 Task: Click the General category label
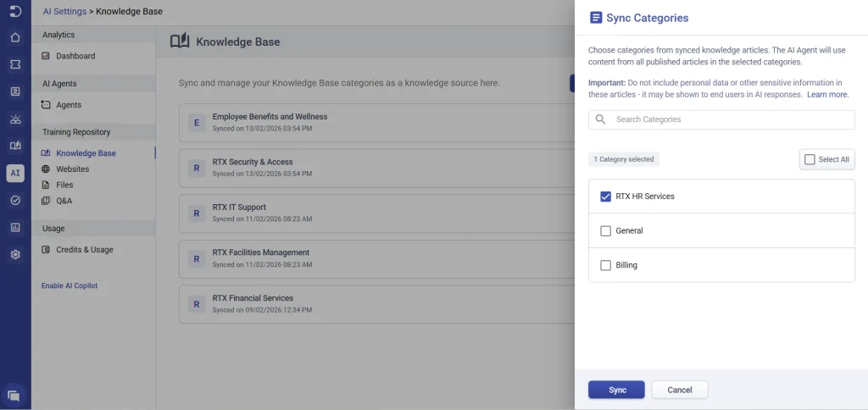tap(630, 230)
